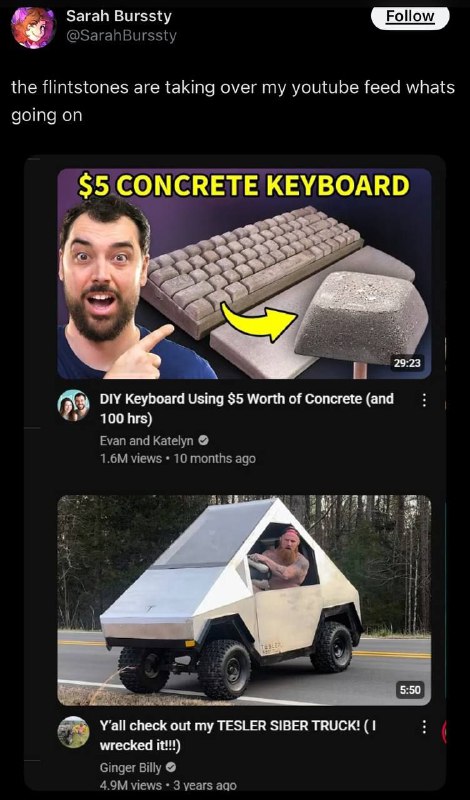Viewport: 470px width, 800px height.
Task: Open Ginger Billy channel avatar
Action: tap(73, 732)
